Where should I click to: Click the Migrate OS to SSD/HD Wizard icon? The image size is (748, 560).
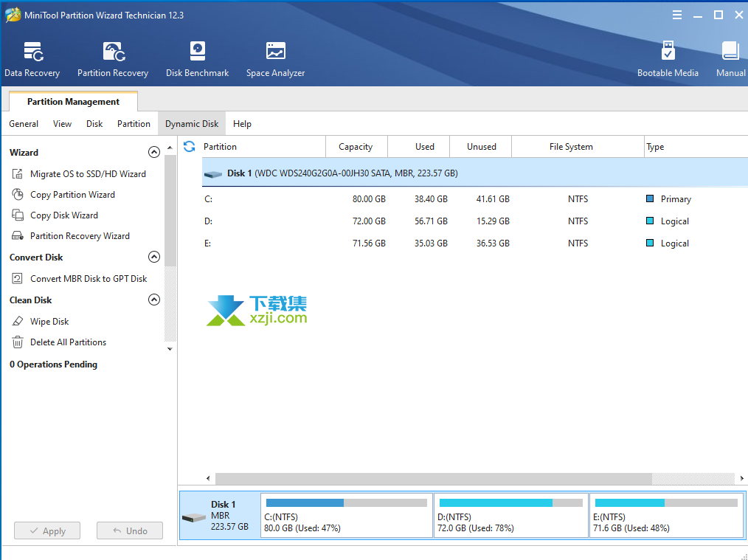pos(18,174)
